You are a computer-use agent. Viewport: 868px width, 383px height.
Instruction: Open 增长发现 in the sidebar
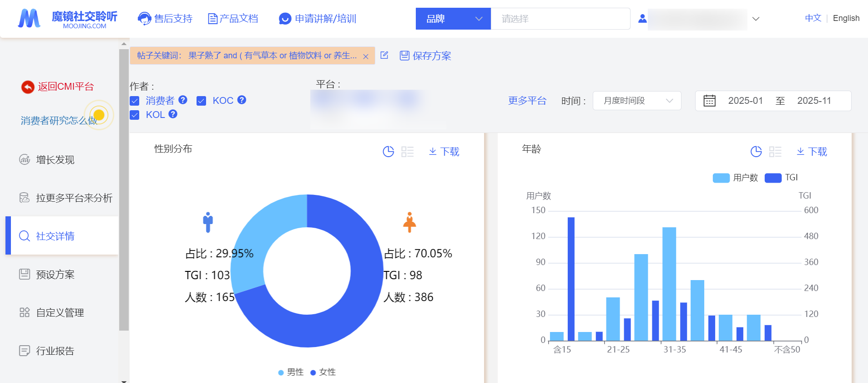coord(55,160)
